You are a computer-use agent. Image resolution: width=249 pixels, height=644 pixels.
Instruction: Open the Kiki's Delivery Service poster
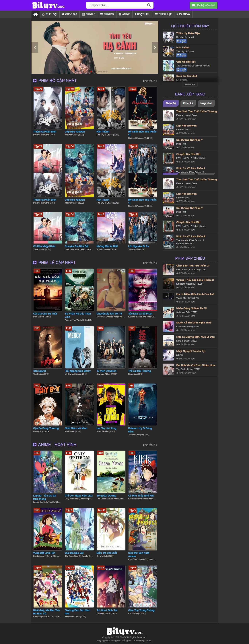click(x=143, y=472)
